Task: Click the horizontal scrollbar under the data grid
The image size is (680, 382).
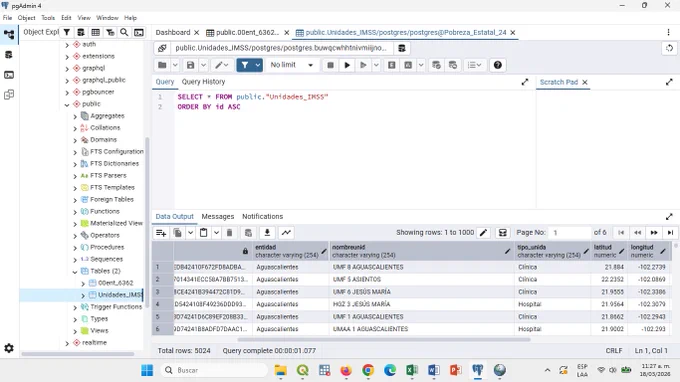Action: point(384,340)
